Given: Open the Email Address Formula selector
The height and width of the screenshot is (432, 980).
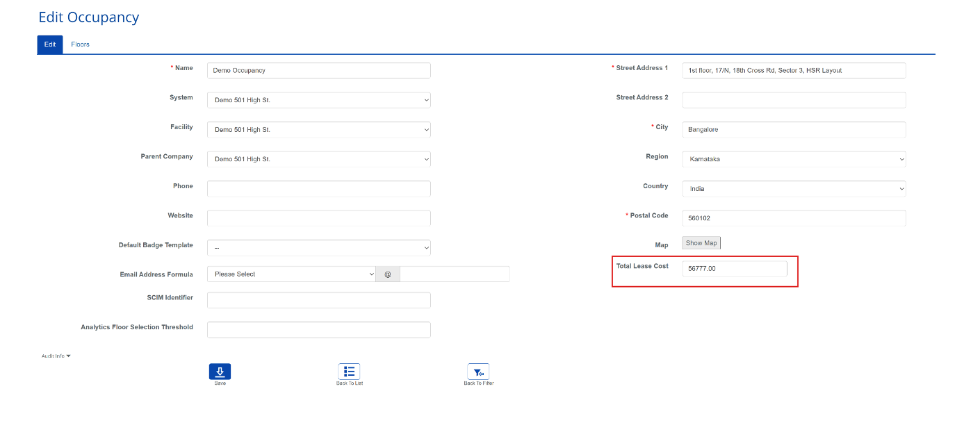Looking at the screenshot, I should pos(291,274).
